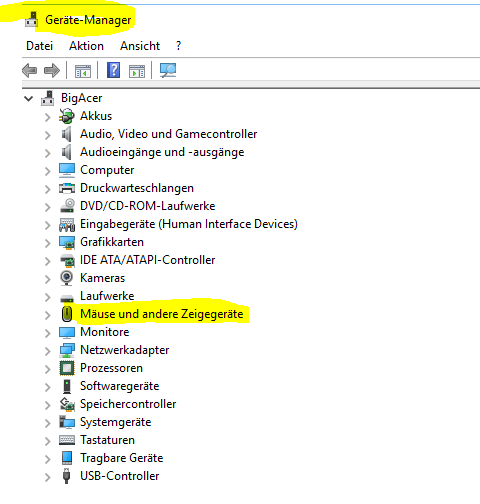Open the Datei menu
The image size is (480, 504).
coord(39,46)
